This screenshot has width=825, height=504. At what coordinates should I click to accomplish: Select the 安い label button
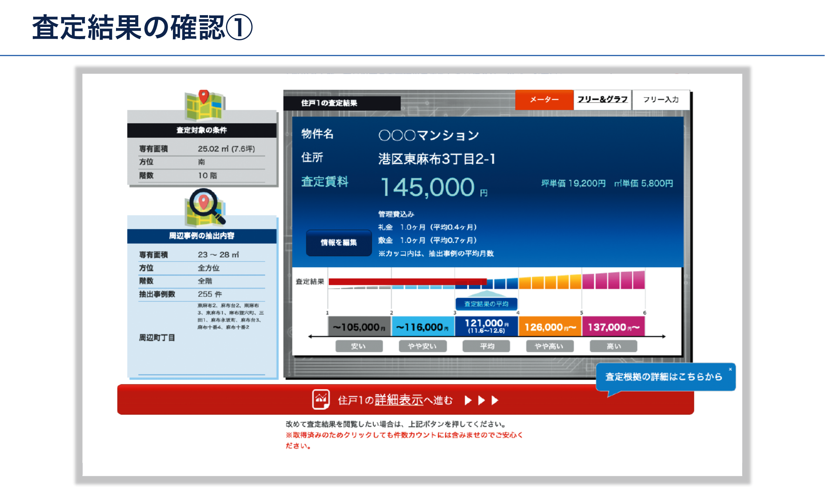pos(359,346)
